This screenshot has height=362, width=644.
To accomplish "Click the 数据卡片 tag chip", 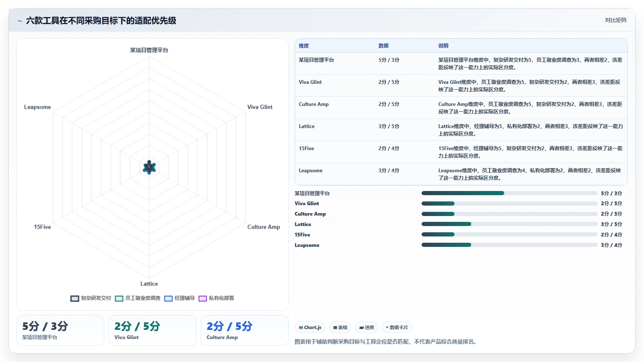I will (397, 327).
